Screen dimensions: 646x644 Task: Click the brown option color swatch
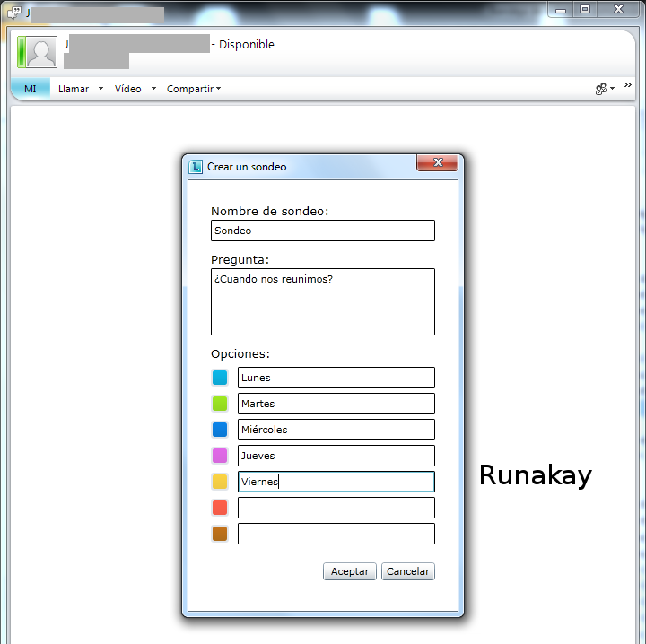pos(220,534)
